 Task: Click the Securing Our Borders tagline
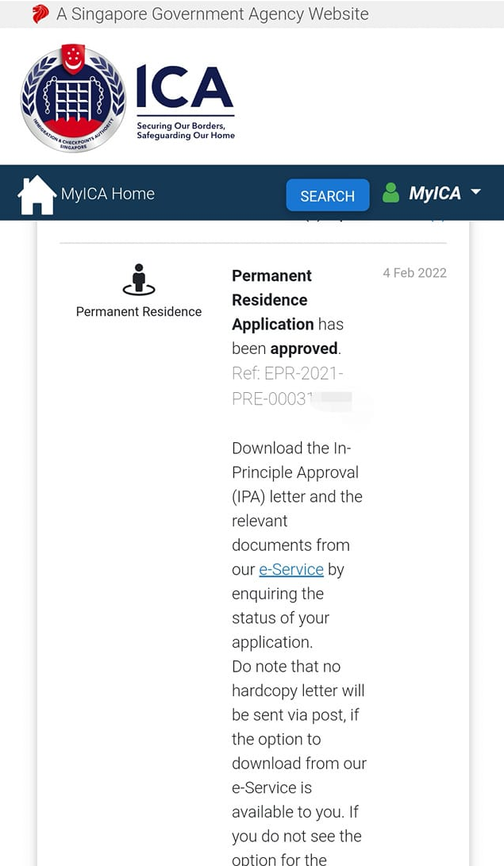[186, 130]
